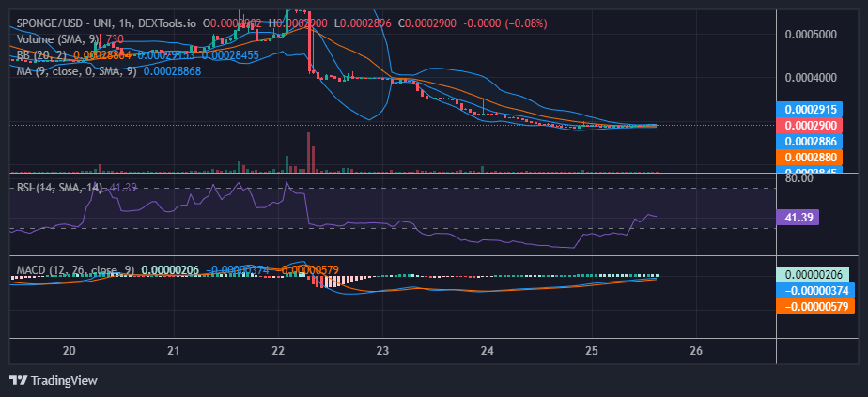
Task: Click date 23 on time axis
Action: point(383,350)
